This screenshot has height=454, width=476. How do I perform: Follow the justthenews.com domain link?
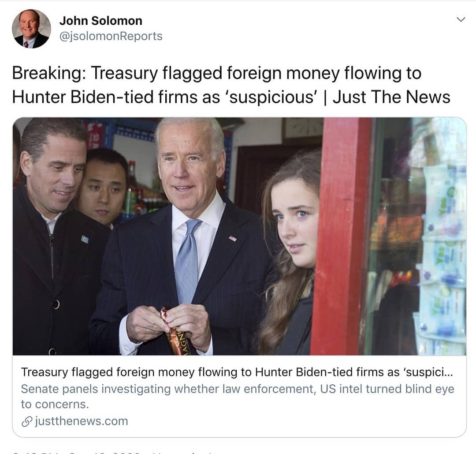[82, 421]
